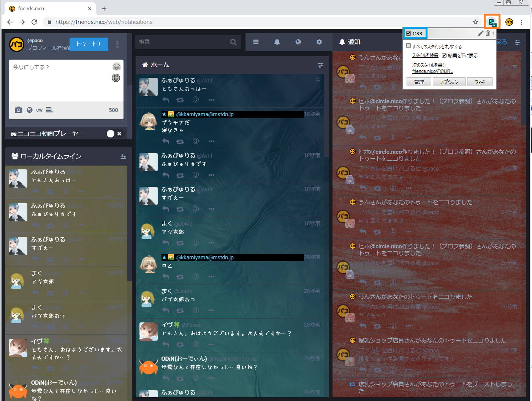The image size is (532, 401).
Task: Open ホーム column settings
Action: click(x=320, y=65)
